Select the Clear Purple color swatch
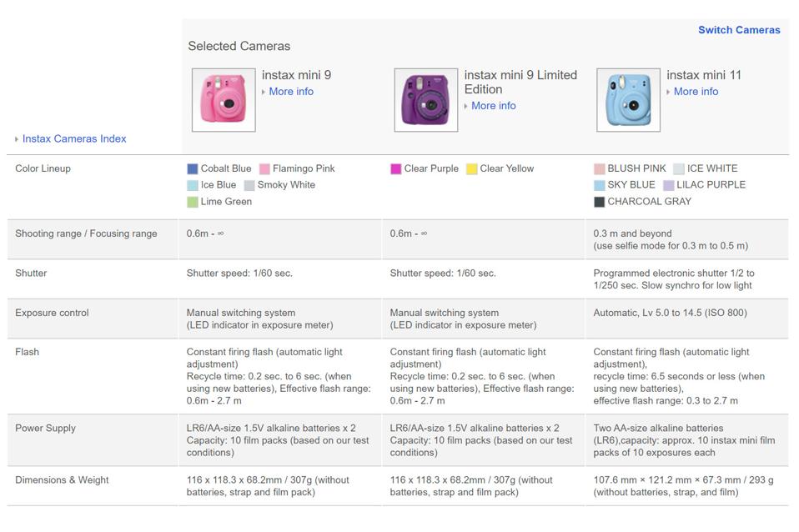The image size is (799, 532). (396, 168)
